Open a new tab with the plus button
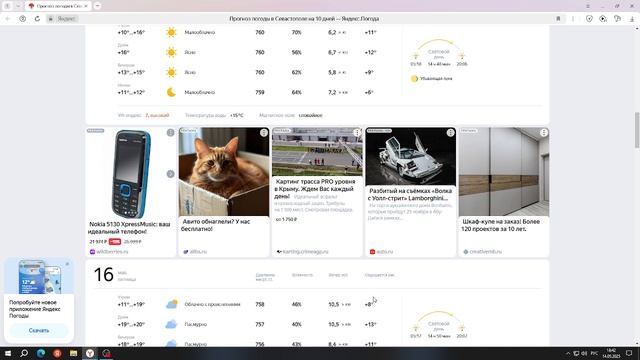640x360 pixels. point(97,6)
